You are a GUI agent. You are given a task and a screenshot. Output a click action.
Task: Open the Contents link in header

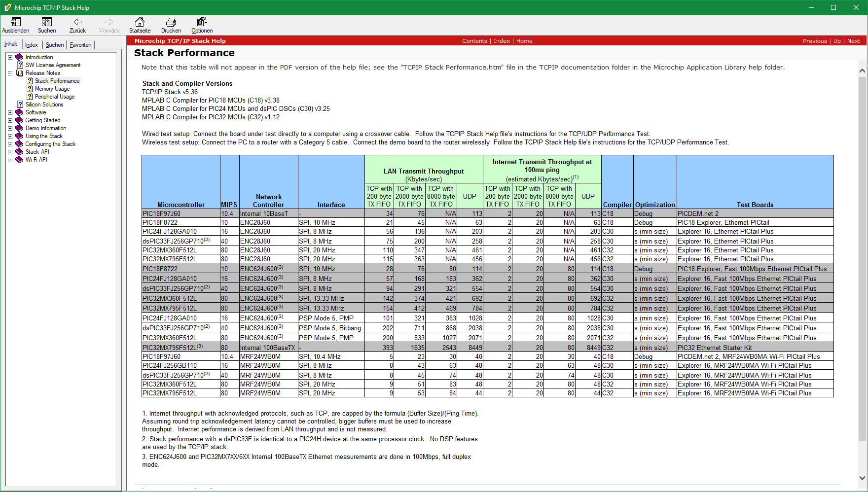tap(474, 41)
